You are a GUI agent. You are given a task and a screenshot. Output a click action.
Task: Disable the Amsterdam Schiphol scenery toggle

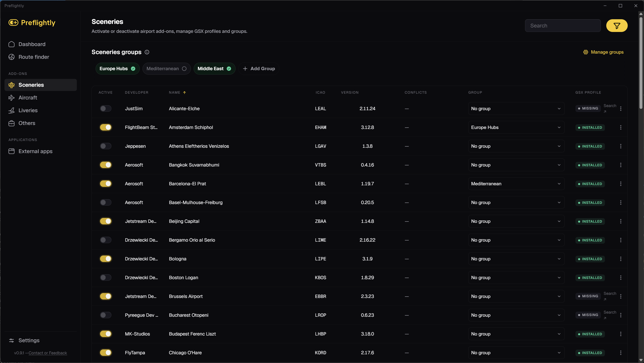(x=105, y=127)
